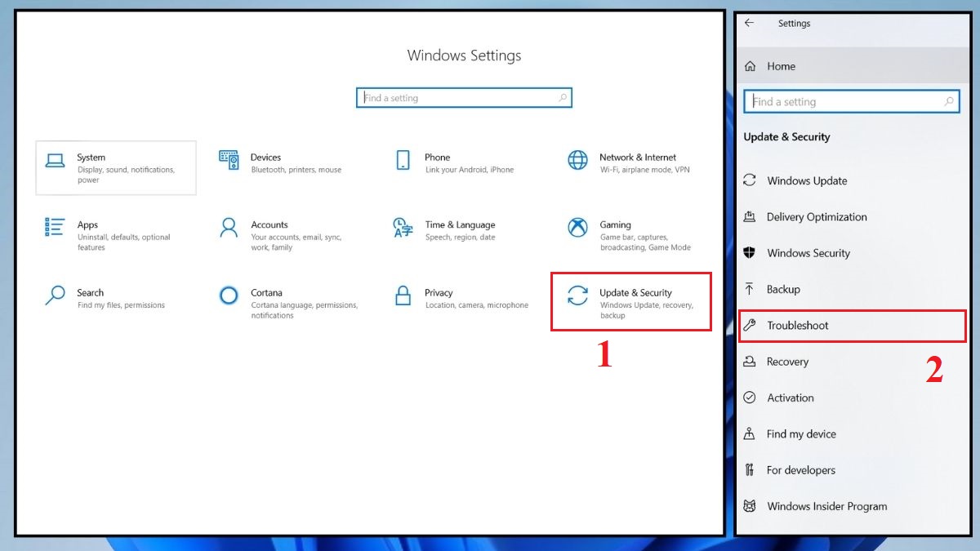Viewport: 980px width, 551px height.
Task: Select Troubleshoot in the sidebar
Action: coord(852,325)
